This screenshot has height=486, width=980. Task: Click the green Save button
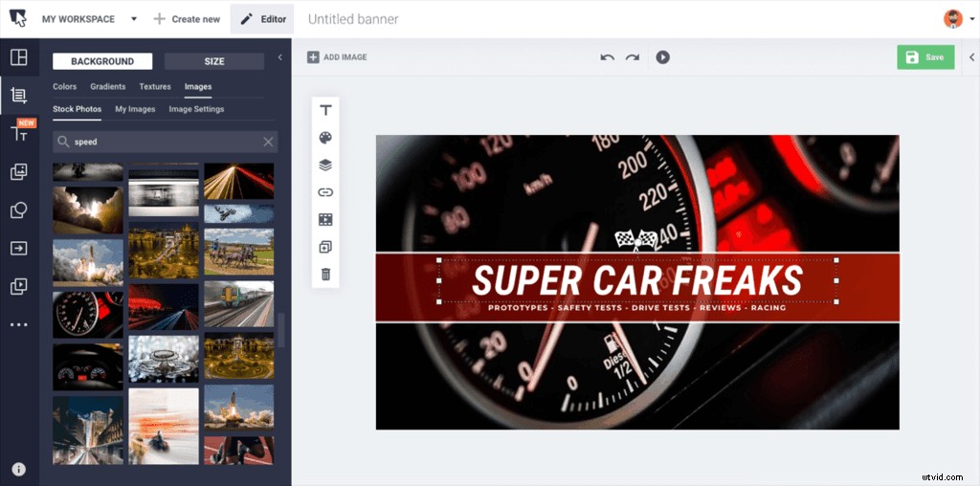click(925, 56)
